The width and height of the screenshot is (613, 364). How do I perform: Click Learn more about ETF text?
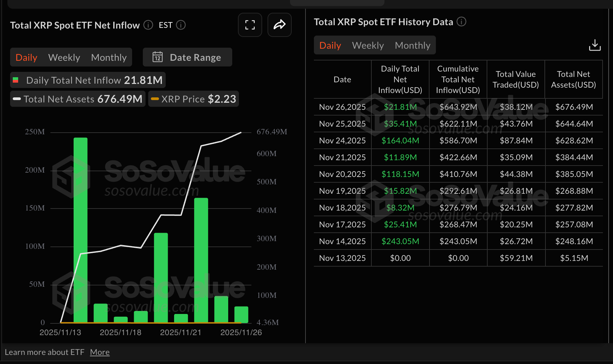(x=45, y=352)
